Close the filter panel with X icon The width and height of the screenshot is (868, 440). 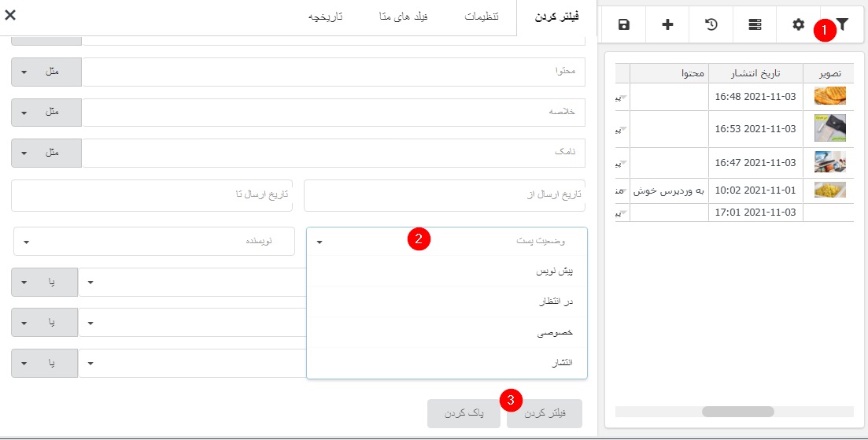(x=10, y=15)
